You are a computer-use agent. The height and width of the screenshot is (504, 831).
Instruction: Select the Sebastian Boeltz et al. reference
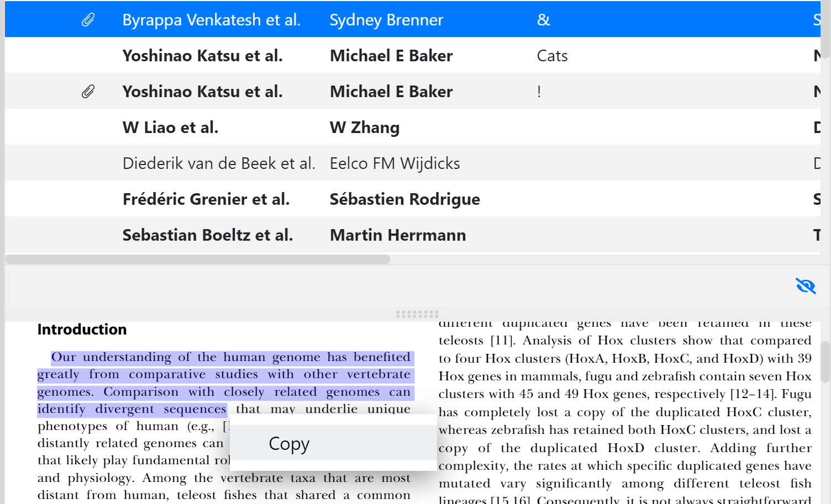click(x=207, y=235)
